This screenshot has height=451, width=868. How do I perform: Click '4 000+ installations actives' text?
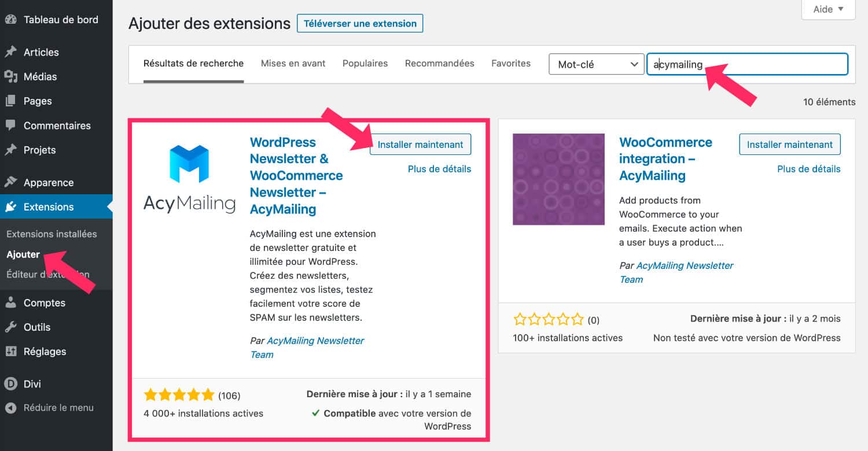[203, 413]
